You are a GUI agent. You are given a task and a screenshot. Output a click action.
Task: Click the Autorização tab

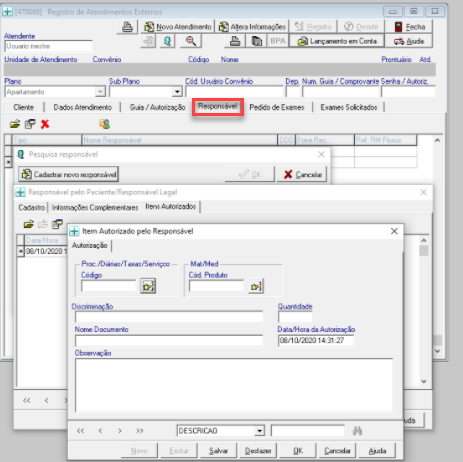coord(90,245)
